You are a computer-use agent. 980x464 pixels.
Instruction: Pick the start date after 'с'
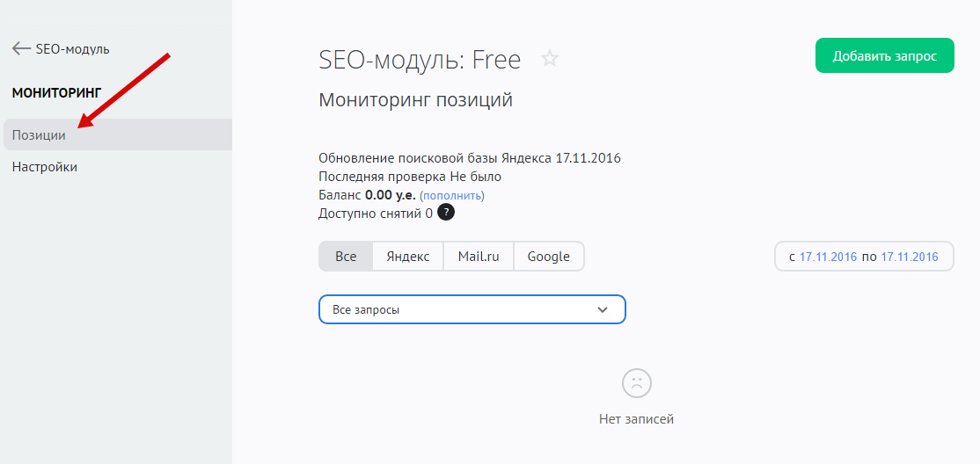(x=828, y=257)
